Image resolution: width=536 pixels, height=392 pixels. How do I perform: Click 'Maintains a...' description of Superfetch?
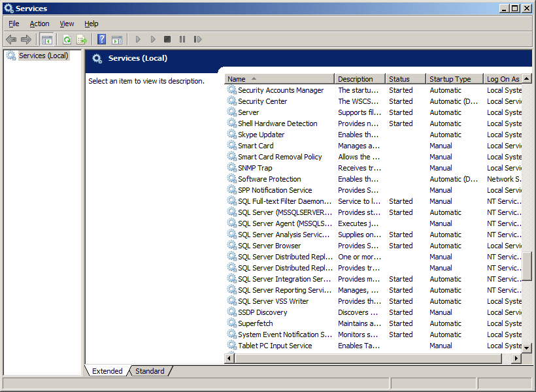[360, 323]
